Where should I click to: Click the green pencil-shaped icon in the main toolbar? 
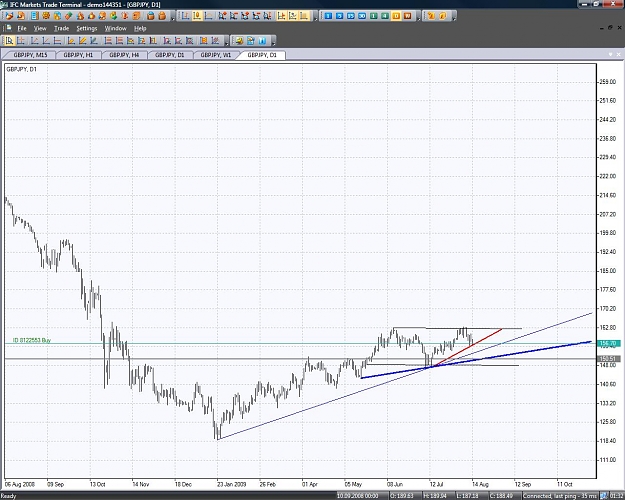click(69, 16)
